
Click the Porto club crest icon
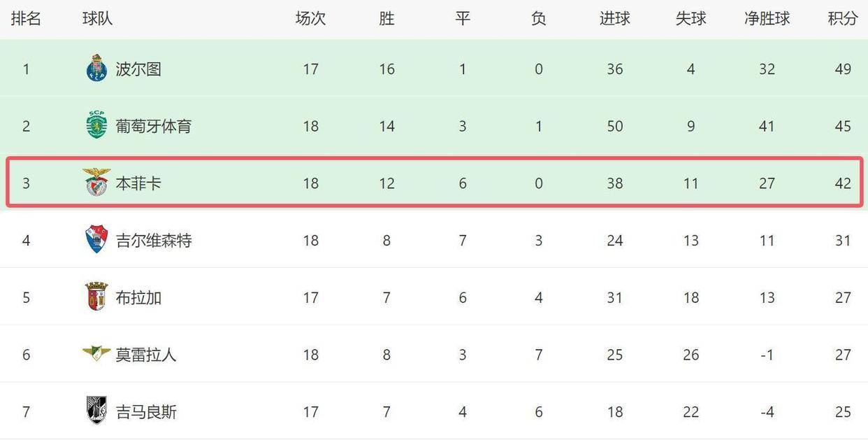point(96,69)
